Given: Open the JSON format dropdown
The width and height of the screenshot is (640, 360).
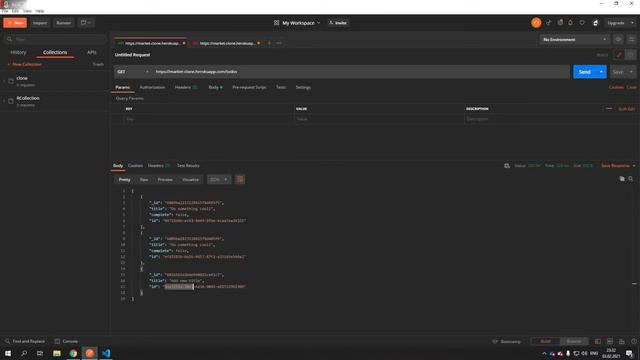Looking at the screenshot, I should [219, 180].
